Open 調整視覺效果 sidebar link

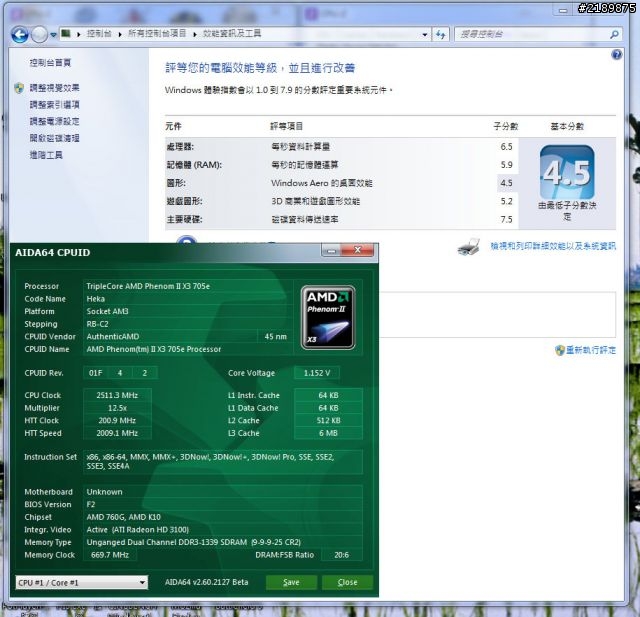[x=54, y=88]
